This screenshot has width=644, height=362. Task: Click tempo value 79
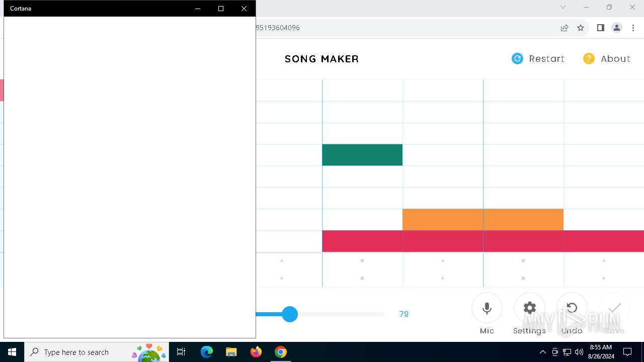click(x=404, y=314)
